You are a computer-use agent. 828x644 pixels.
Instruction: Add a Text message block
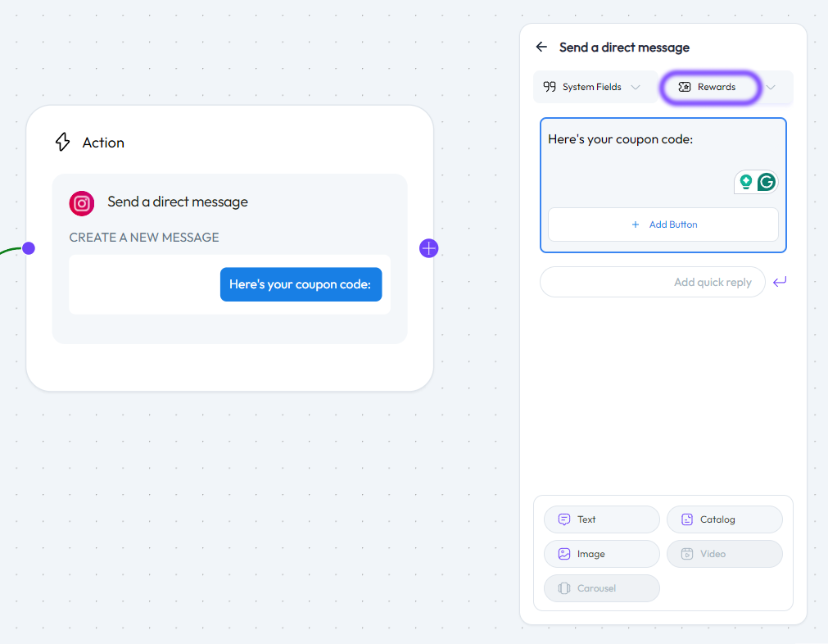pos(601,519)
